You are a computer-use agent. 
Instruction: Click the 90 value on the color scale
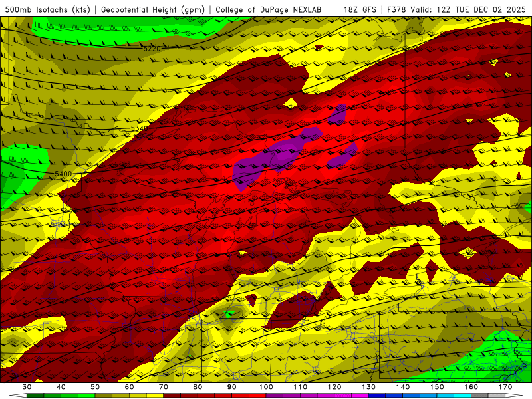231,387
